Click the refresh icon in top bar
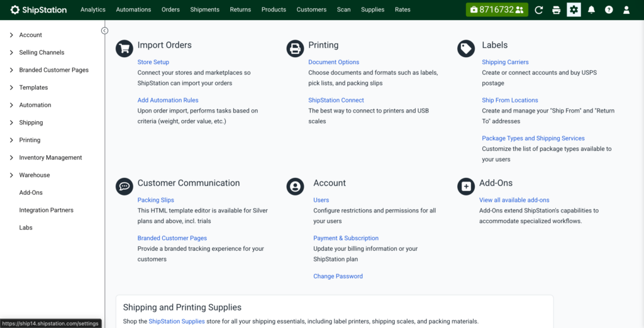This screenshot has width=644, height=328. point(538,10)
